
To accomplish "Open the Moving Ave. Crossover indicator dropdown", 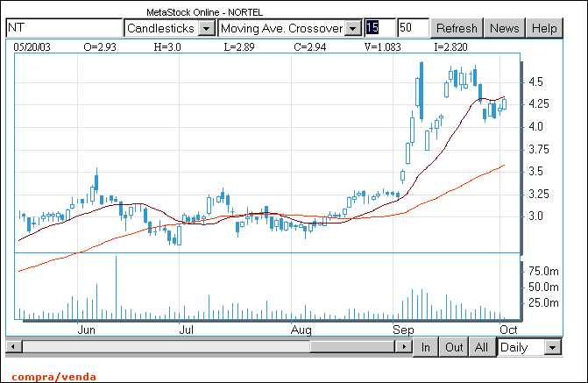I will [x=353, y=29].
